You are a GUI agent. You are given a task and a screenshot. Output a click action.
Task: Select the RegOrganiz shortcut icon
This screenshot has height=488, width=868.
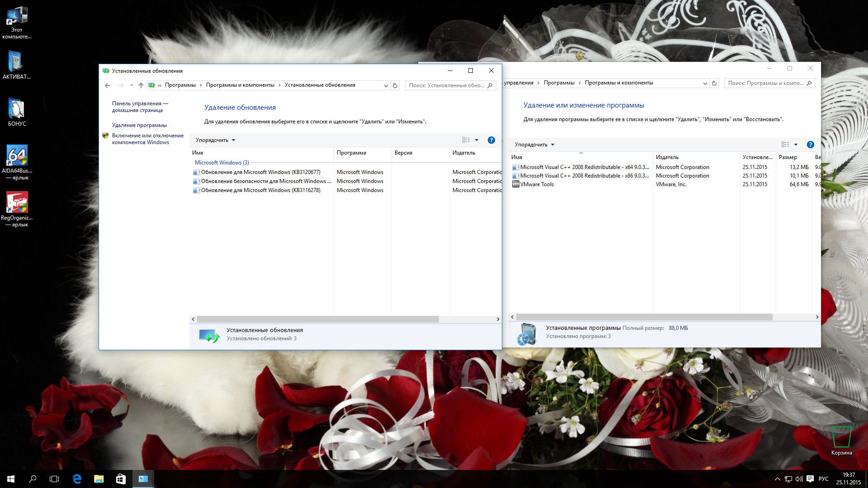click(x=17, y=209)
